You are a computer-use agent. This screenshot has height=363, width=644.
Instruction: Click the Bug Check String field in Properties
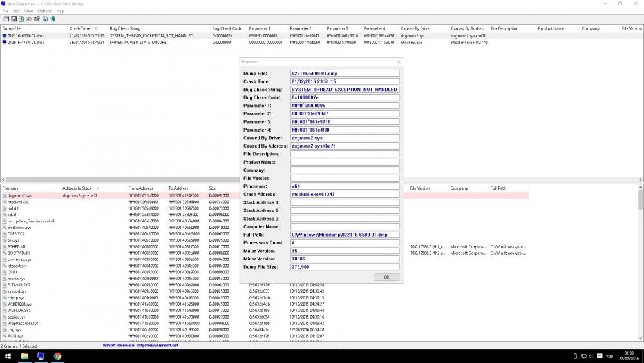(345, 89)
